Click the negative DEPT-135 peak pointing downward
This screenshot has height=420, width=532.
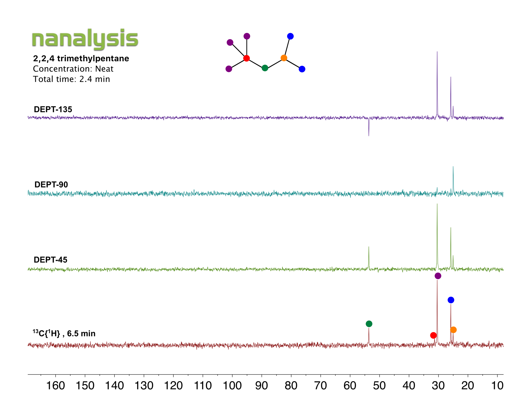coord(369,127)
